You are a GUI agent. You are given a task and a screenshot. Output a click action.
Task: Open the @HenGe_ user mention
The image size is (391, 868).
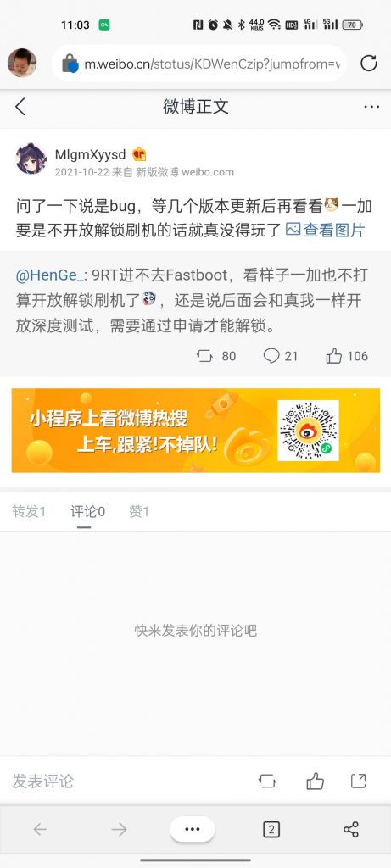50,275
